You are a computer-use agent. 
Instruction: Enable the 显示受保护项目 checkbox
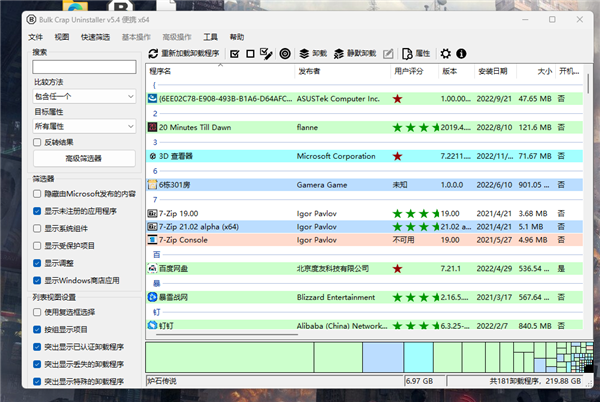click(x=37, y=246)
